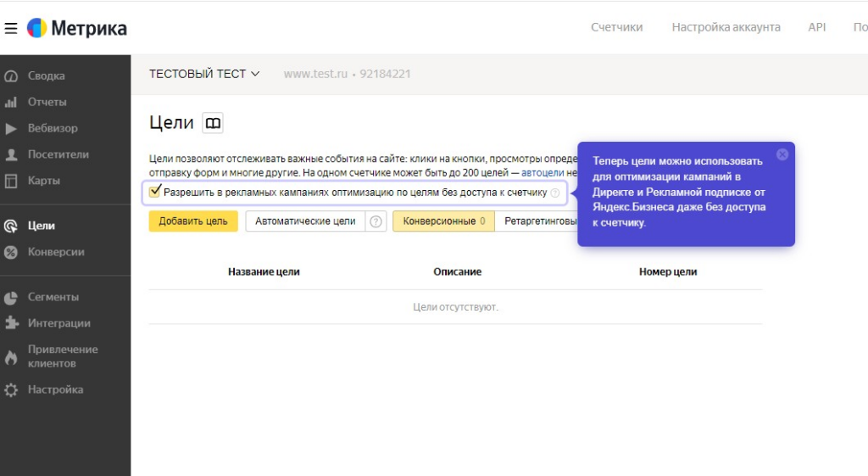Image resolution: width=868 pixels, height=476 pixels.
Task: Click the Конверсии percent icon
Action: coord(11,252)
